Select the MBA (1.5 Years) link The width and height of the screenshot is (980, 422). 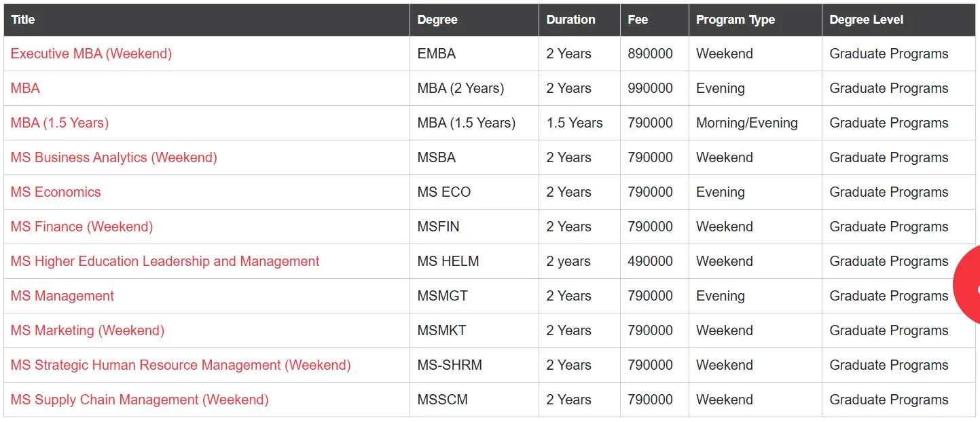(58, 123)
